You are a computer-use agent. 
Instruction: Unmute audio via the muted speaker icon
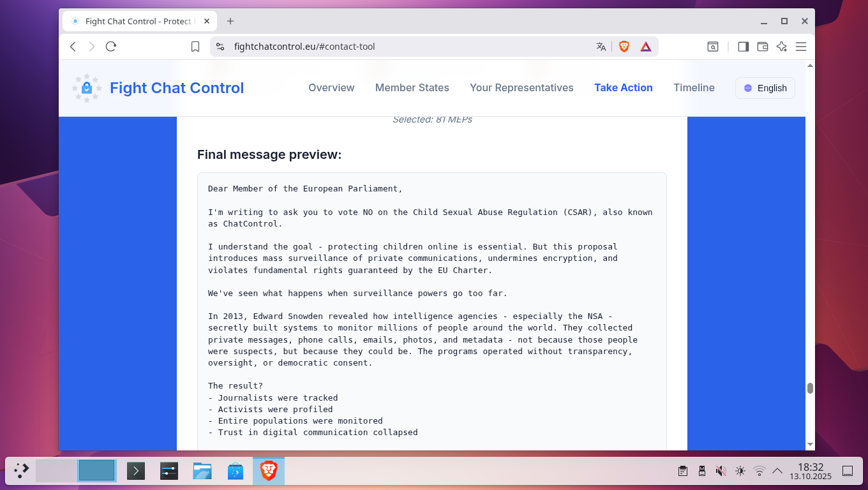721,471
